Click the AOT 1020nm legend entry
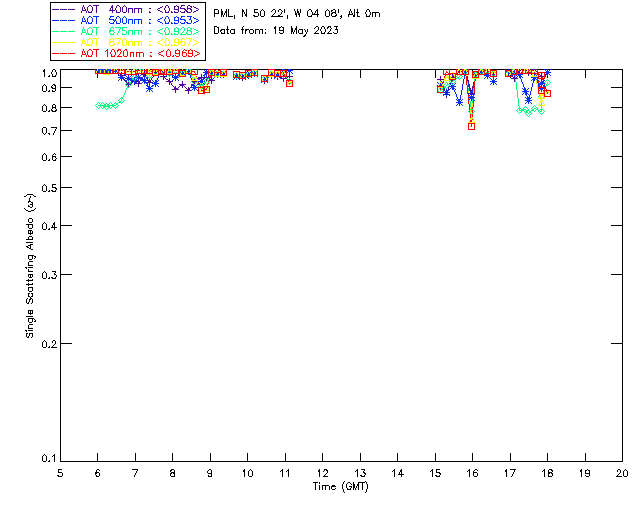The height and width of the screenshot is (512, 640). pyautogui.click(x=126, y=53)
